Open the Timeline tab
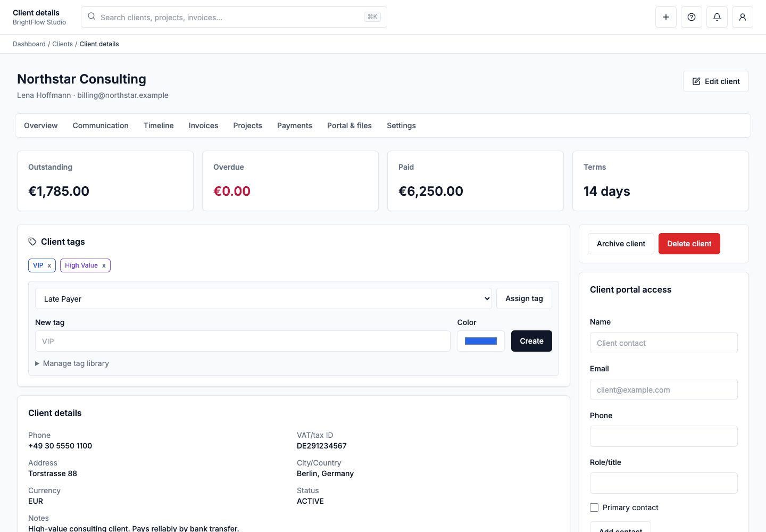Image resolution: width=766 pixels, height=532 pixels. click(159, 126)
